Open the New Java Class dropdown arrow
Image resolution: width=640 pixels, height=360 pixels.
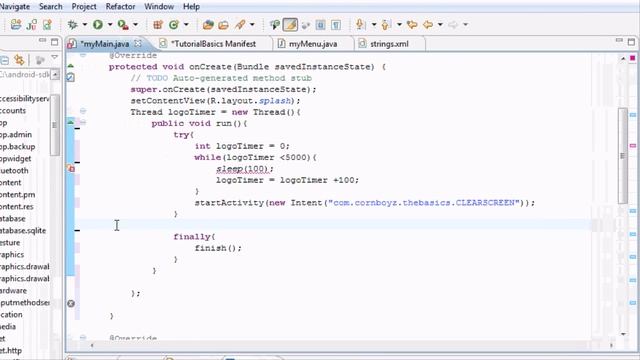[186, 25]
